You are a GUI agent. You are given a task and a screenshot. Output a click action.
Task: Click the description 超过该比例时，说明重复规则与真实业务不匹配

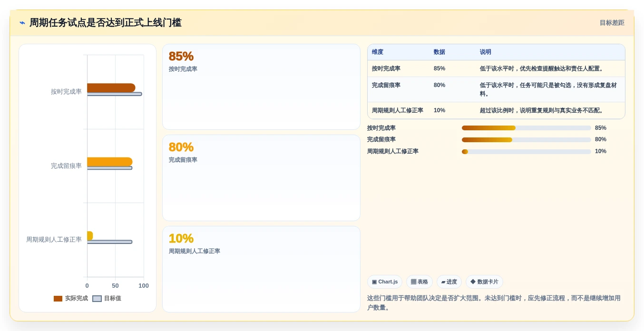[542, 110]
